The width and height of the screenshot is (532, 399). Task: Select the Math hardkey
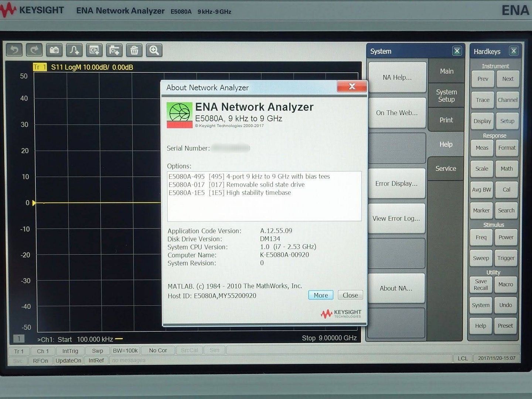[x=507, y=168]
